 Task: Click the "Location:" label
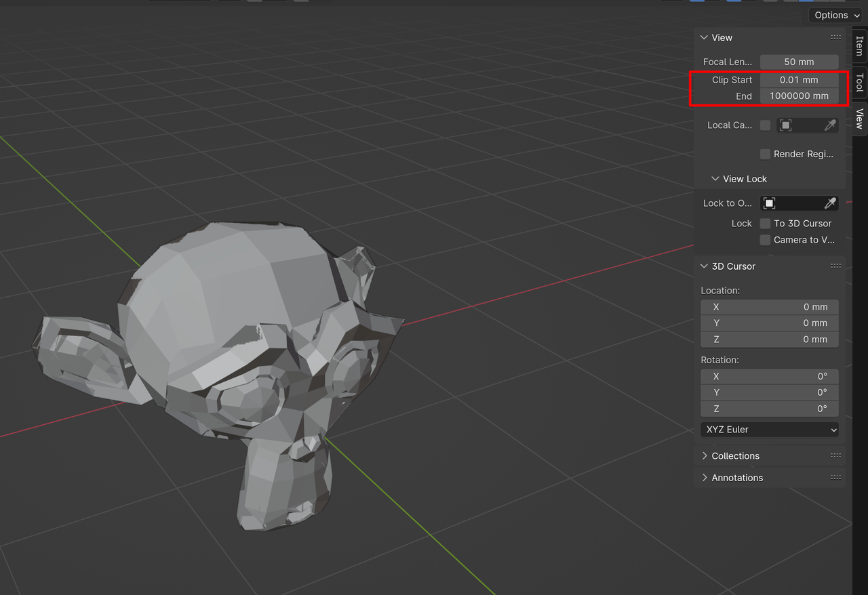point(720,291)
